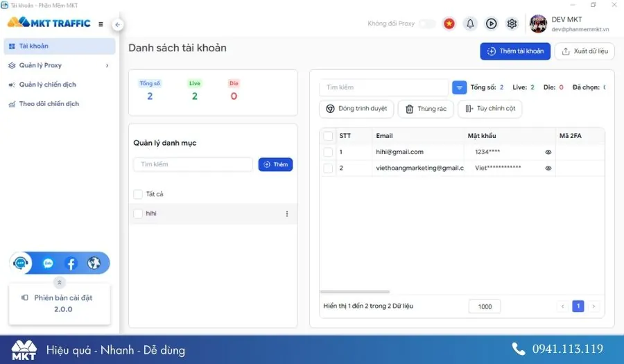Collapse the support panel double-chevron

[60, 282]
